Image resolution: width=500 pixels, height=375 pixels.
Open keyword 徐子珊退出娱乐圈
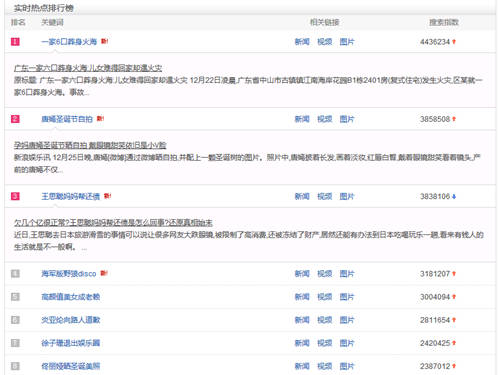pos(71,343)
